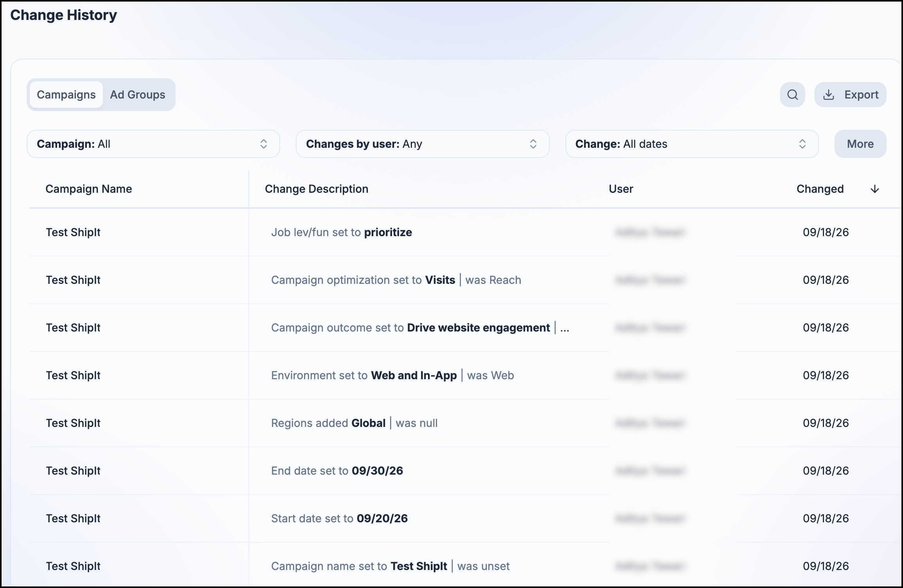The width and height of the screenshot is (903, 588).
Task: Click the 09/18/26 date in the Environment row
Action: click(826, 375)
